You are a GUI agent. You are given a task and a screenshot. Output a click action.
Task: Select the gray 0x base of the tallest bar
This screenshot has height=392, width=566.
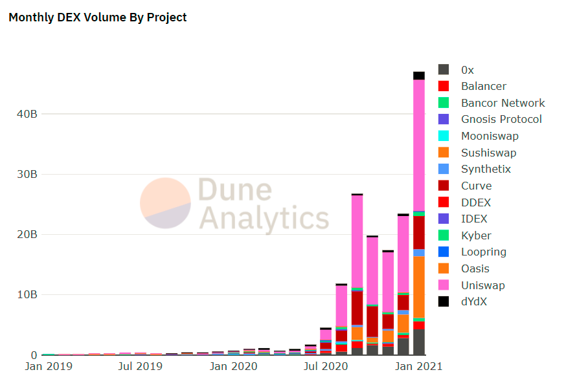[419, 342]
